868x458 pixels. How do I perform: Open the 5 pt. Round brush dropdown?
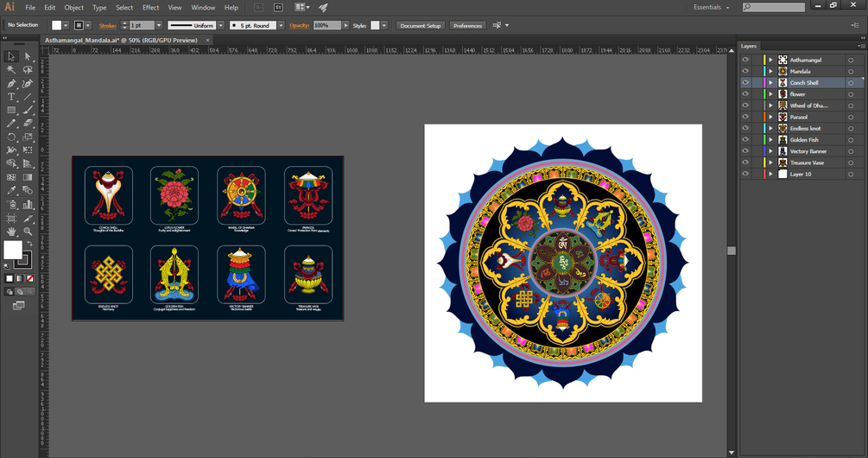pos(282,25)
